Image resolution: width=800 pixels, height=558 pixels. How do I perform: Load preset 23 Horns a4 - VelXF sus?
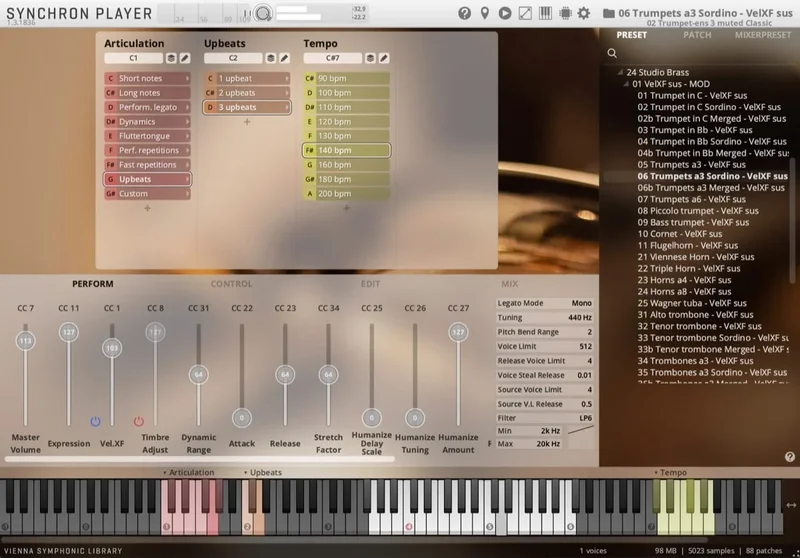point(684,280)
